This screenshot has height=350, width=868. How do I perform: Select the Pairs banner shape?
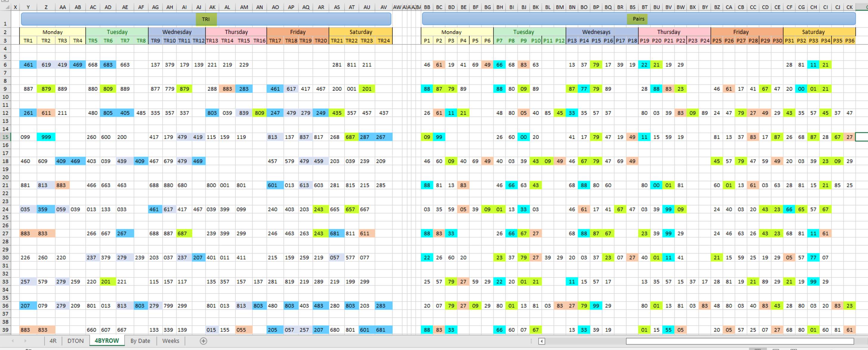pyautogui.click(x=638, y=19)
